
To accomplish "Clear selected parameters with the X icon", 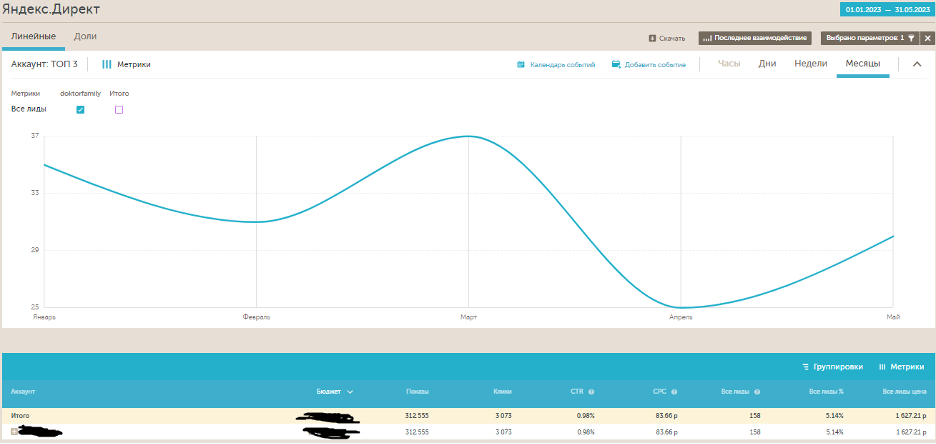I will (927, 38).
